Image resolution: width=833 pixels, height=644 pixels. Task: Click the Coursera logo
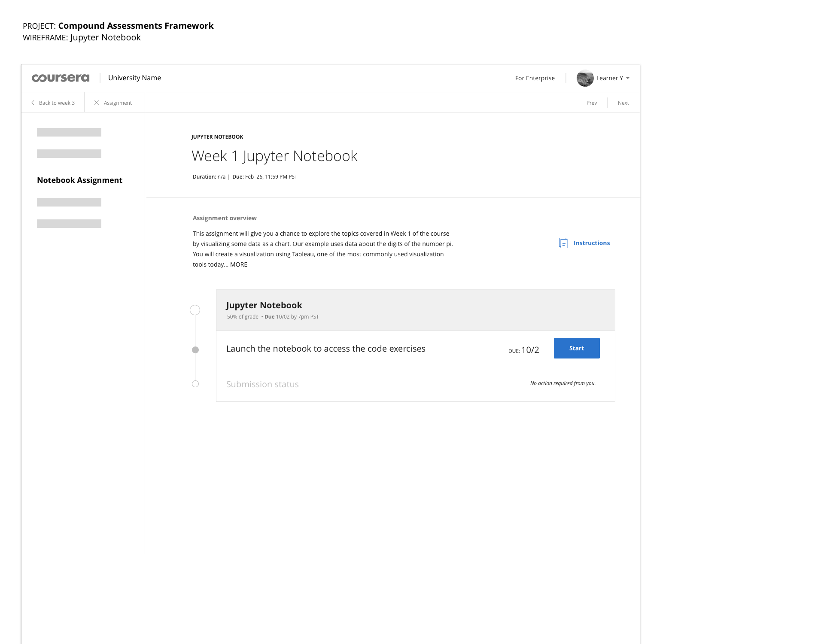[61, 78]
